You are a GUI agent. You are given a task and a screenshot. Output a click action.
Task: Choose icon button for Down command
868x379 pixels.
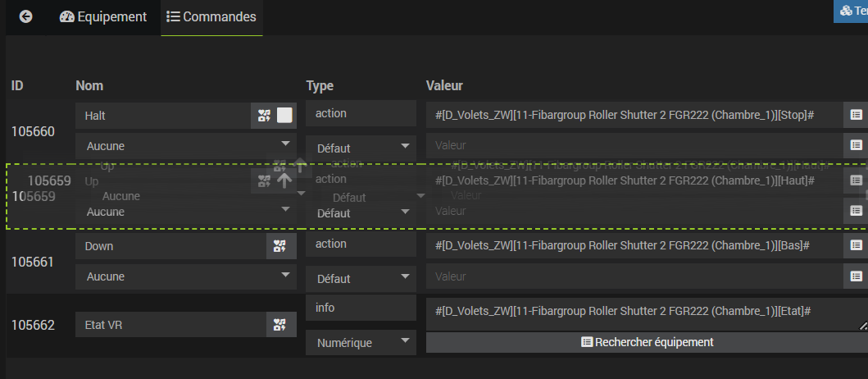[x=281, y=246]
